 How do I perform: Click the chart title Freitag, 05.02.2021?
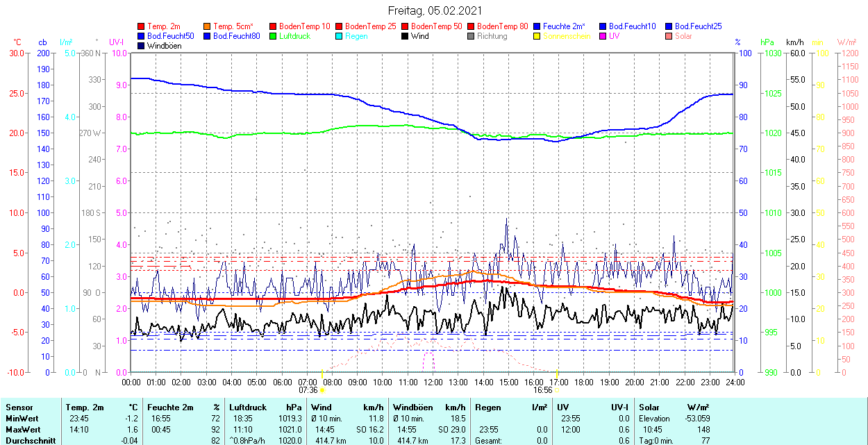pyautogui.click(x=434, y=10)
